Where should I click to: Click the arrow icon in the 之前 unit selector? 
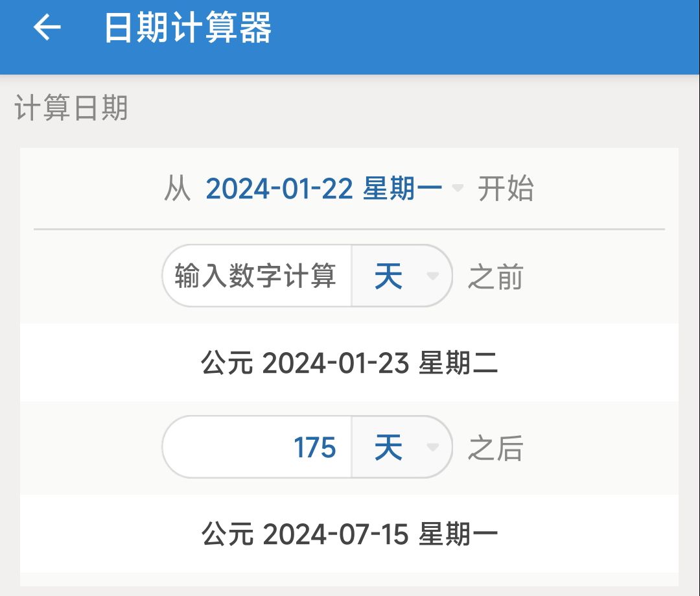(432, 277)
